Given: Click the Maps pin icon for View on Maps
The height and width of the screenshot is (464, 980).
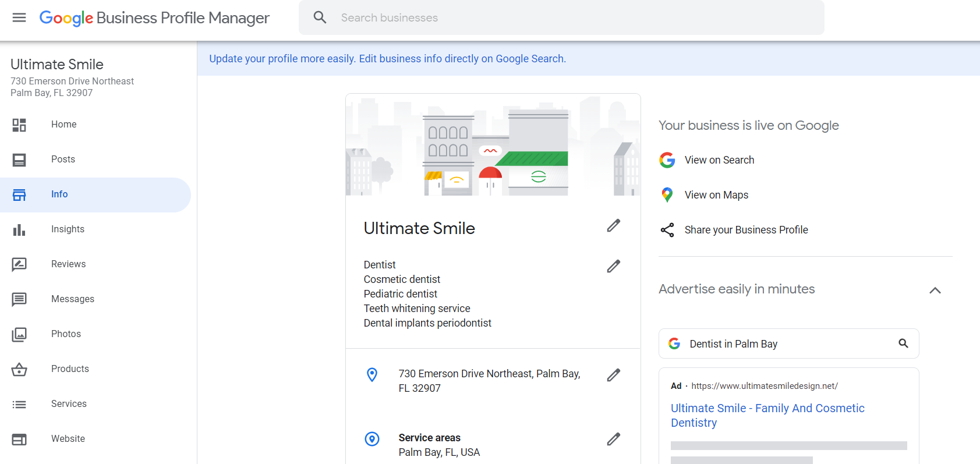Looking at the screenshot, I should (x=667, y=195).
